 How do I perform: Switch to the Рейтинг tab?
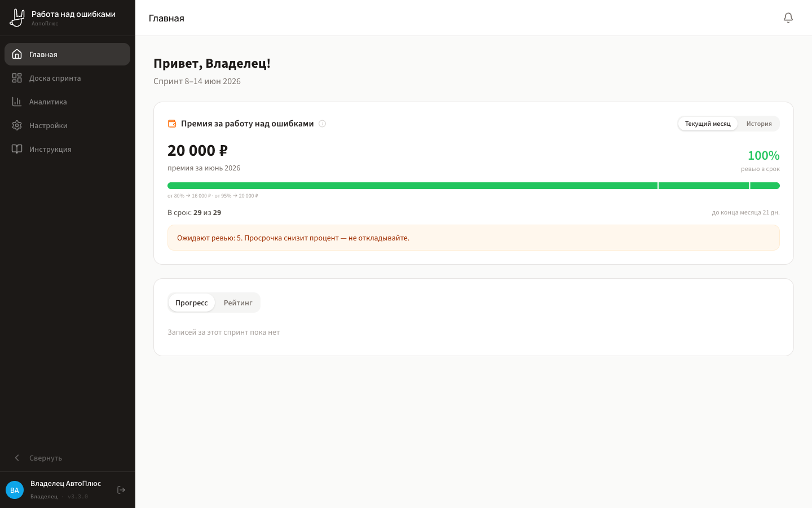(x=238, y=303)
